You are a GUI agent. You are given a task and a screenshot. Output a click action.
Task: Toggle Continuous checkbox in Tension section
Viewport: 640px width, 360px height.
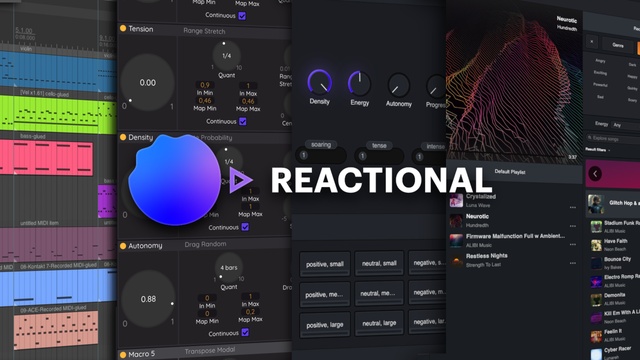click(243, 121)
